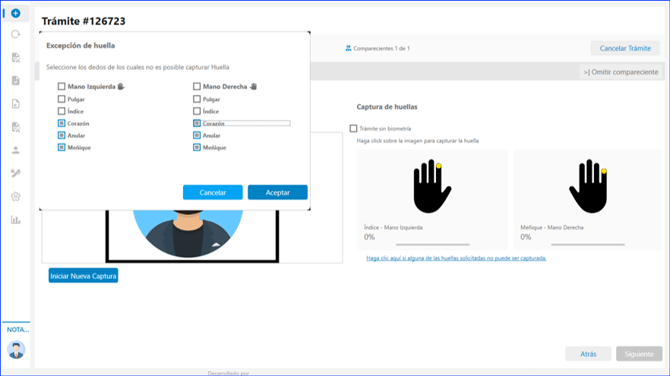Click the Cancelar button in dialog

click(213, 192)
